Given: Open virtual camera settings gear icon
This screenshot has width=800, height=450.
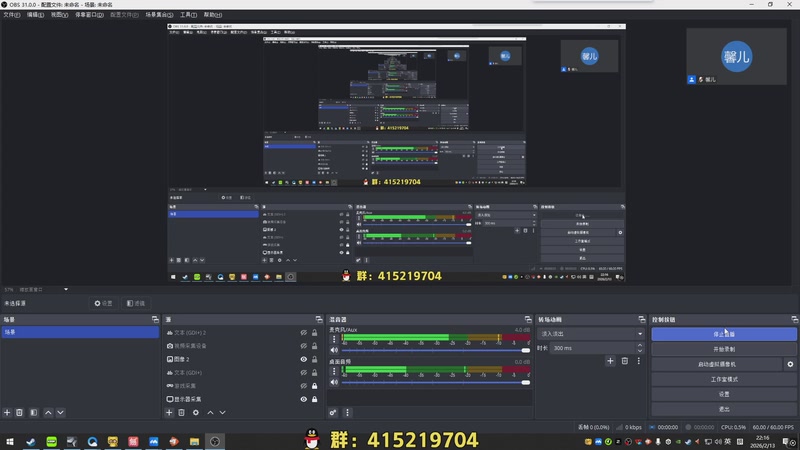Looking at the screenshot, I should click(x=790, y=364).
